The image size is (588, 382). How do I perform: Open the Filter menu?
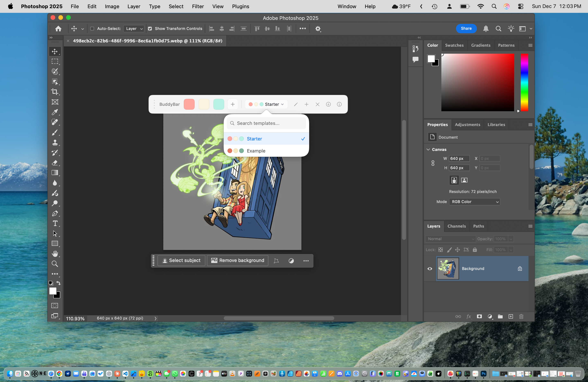click(198, 6)
